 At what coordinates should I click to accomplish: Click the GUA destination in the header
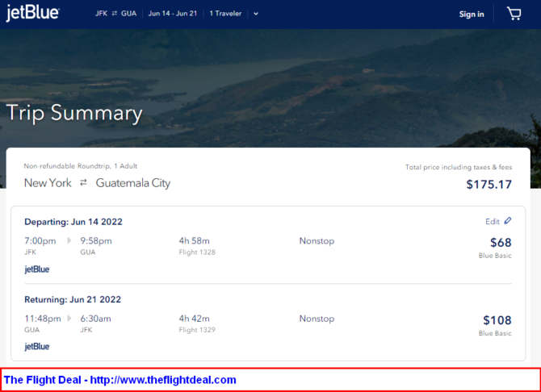[128, 14]
